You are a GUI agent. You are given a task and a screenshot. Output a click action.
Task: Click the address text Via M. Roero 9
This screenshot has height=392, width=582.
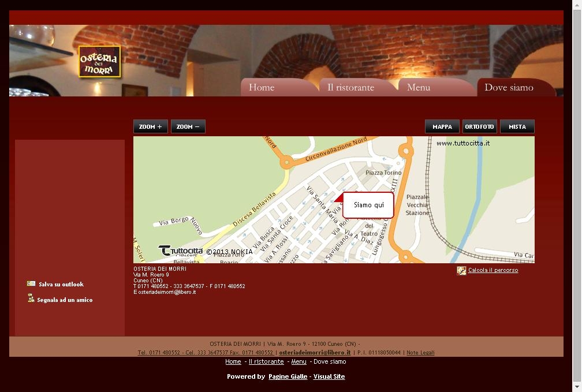pos(151,275)
